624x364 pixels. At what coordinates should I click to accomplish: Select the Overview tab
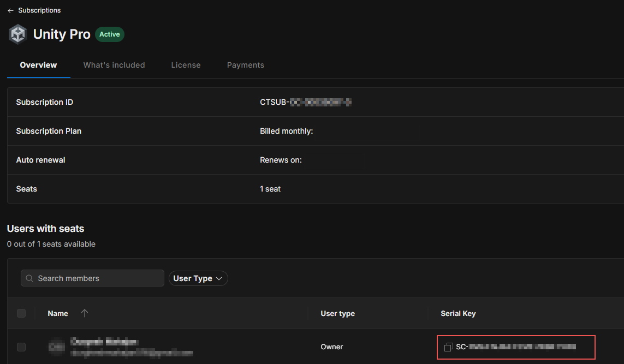point(38,65)
